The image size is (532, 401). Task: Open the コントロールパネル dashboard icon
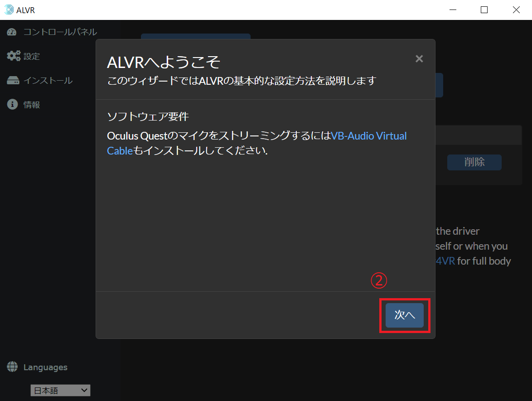[x=12, y=32]
